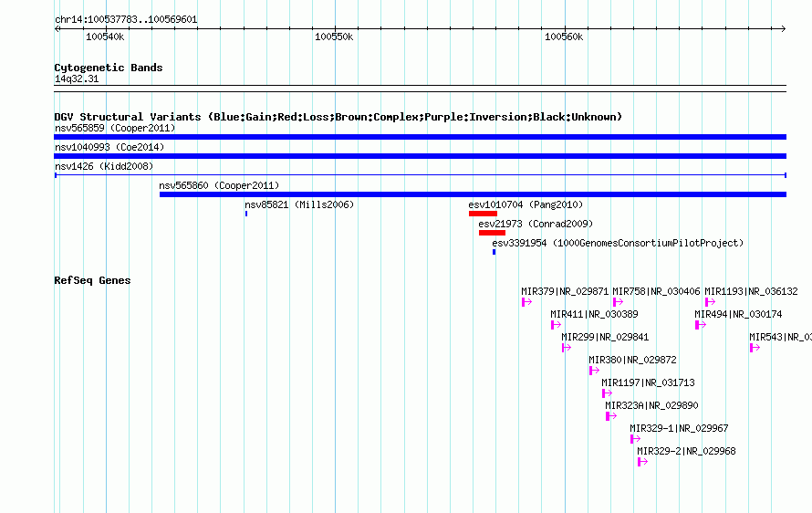Click the 14q32.31 band label
This screenshot has height=513, width=812.
77,79
